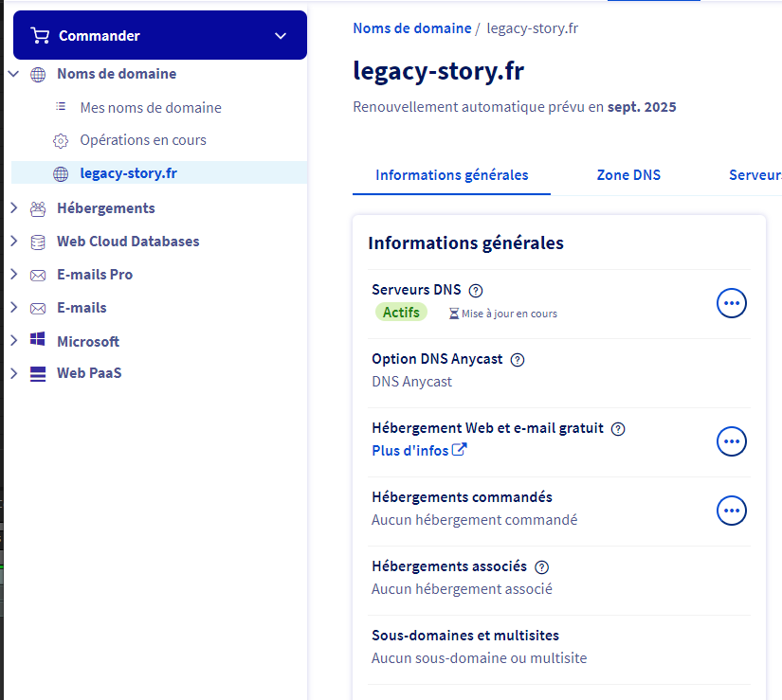Expand the Microsoft section in sidebar
The image size is (782, 700).
click(13, 341)
